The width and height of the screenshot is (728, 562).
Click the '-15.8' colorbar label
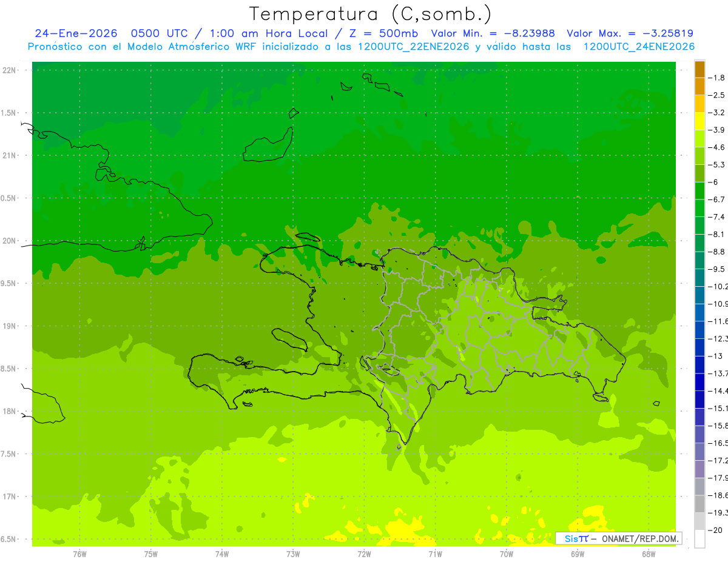719,425
